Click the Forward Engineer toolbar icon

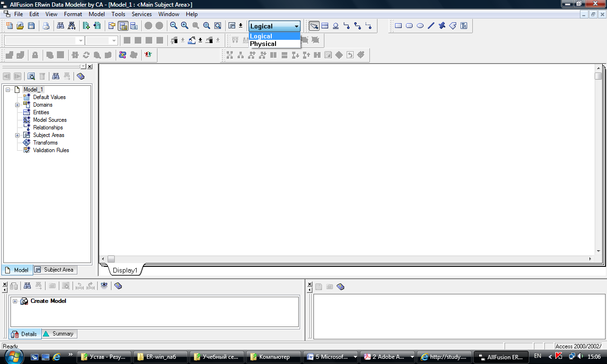tap(86, 26)
